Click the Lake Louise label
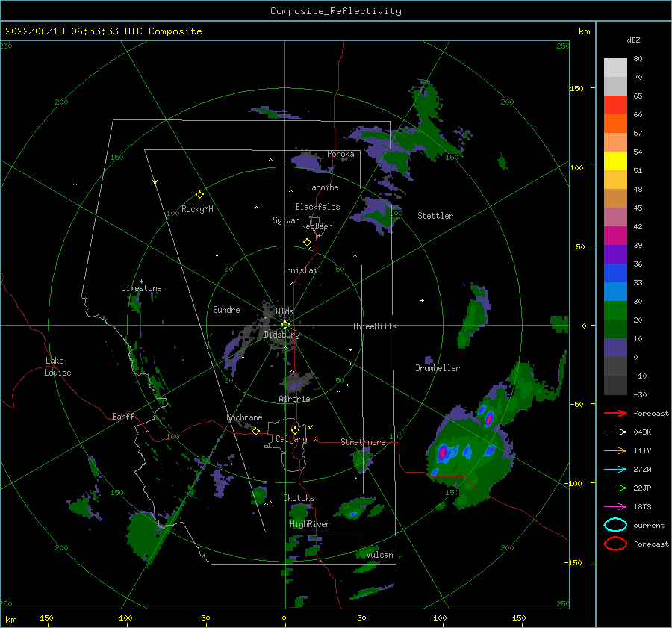 point(57,367)
